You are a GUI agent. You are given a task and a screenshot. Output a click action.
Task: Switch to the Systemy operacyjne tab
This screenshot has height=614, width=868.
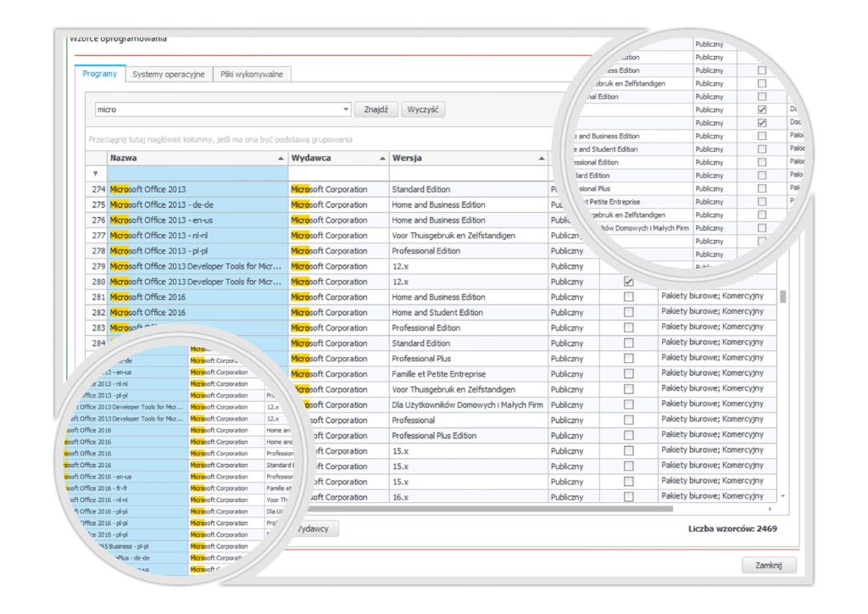168,75
